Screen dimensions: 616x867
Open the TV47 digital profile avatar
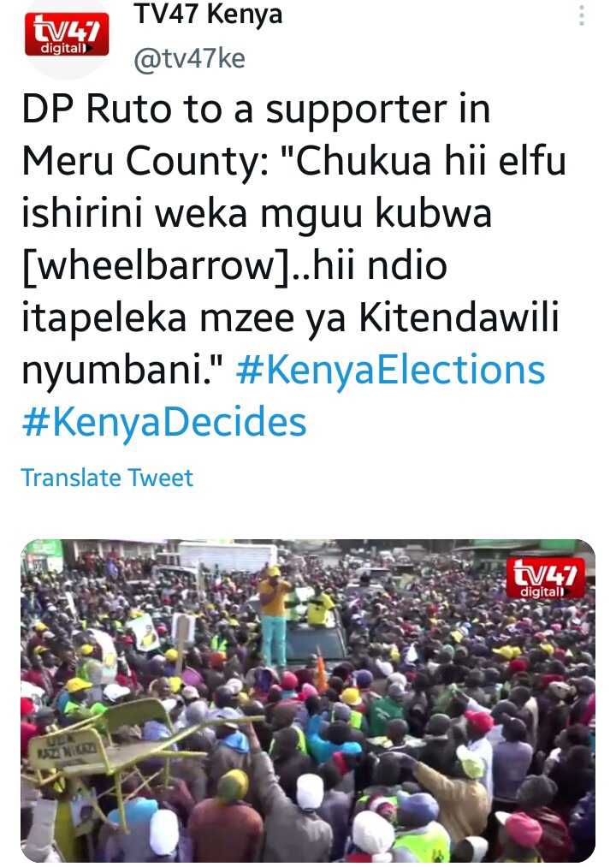[x=67, y=34]
